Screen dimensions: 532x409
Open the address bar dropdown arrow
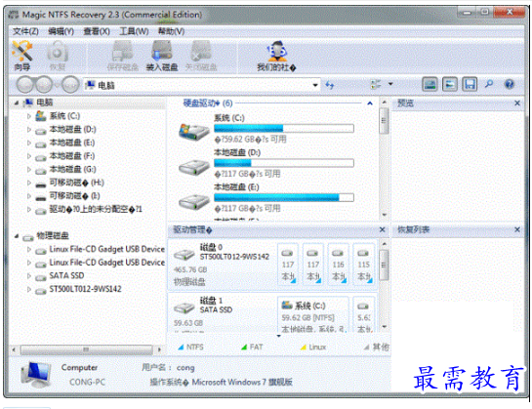(x=315, y=85)
